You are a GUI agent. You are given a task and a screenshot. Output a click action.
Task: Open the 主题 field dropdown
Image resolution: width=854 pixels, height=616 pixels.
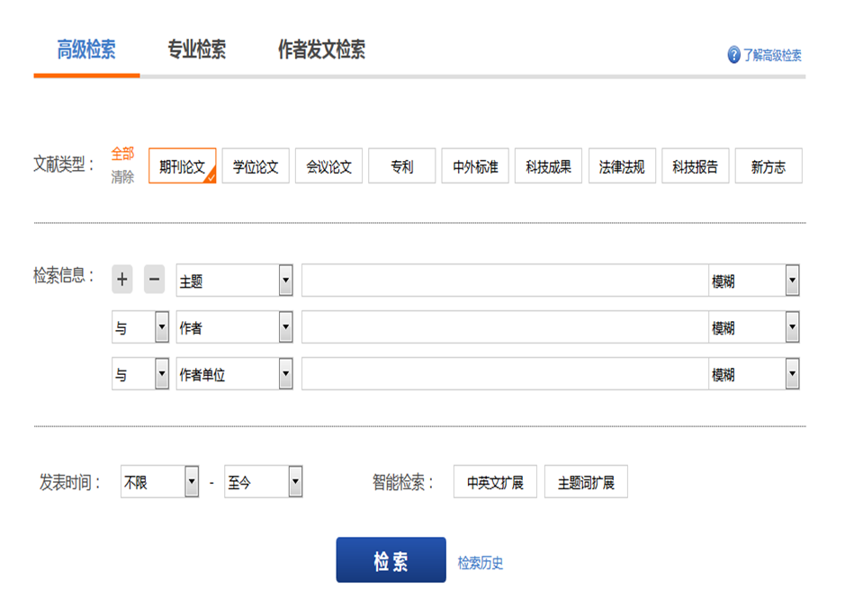click(x=234, y=281)
